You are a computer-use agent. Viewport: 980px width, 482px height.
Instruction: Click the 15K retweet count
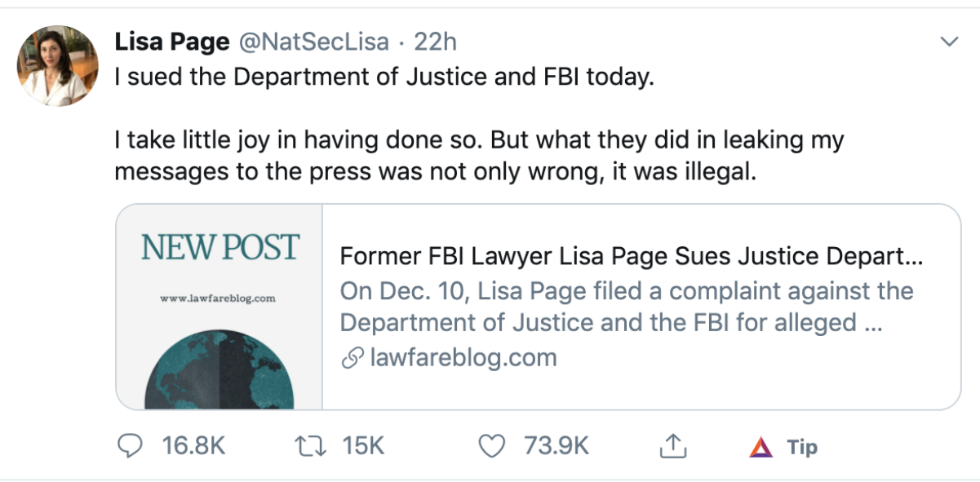tap(365, 446)
